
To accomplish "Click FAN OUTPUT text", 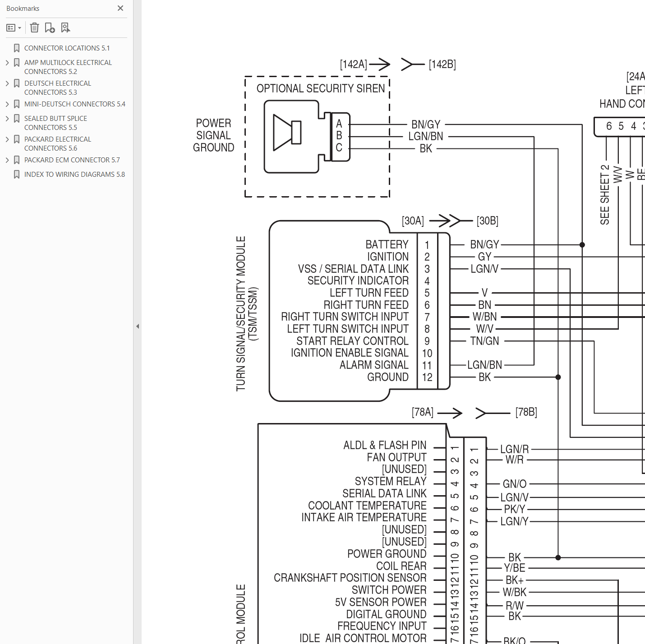I will 396,457.
